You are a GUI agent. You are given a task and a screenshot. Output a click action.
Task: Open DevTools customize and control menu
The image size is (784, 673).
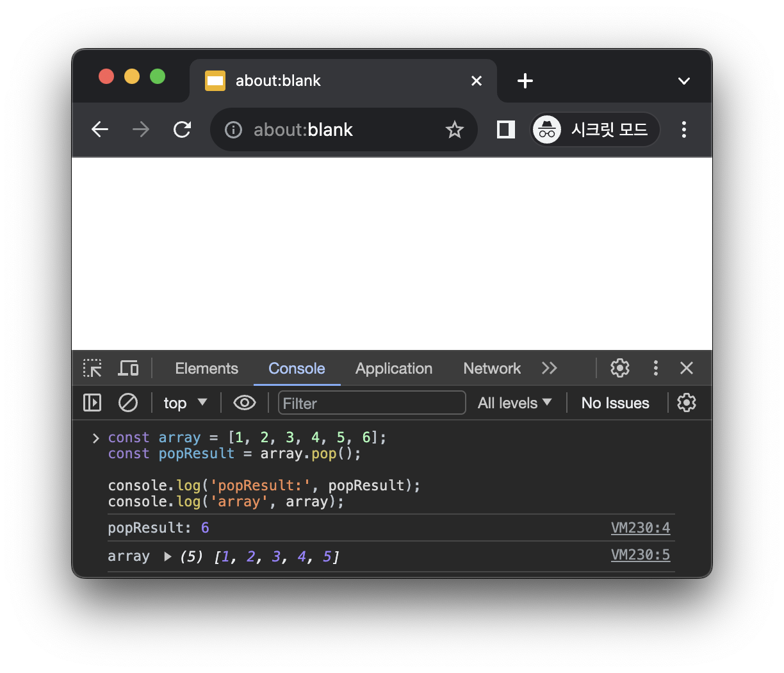[655, 368]
